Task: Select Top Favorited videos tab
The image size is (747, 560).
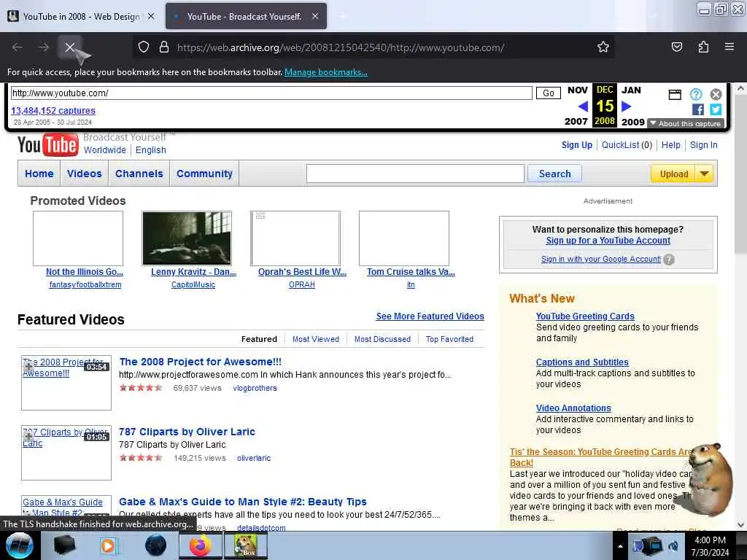Action: click(449, 339)
